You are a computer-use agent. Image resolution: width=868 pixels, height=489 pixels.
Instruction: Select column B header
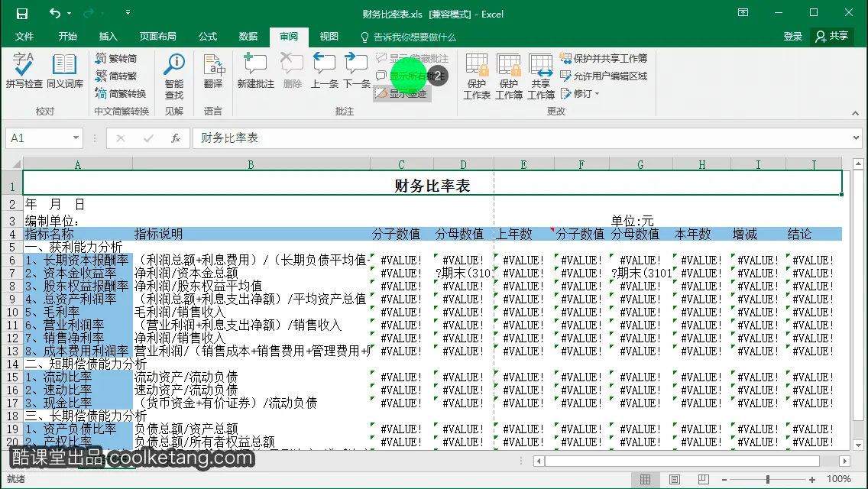pos(251,164)
